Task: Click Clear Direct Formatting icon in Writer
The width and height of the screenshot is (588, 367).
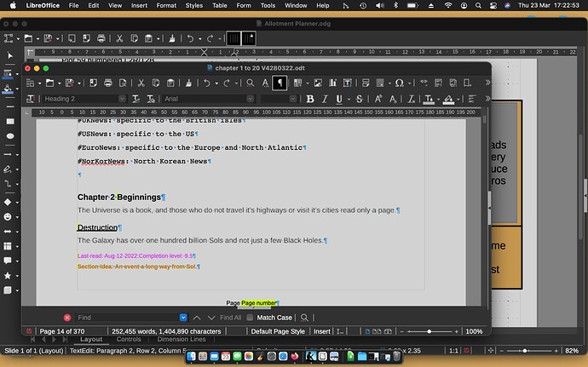Action: pyautogui.click(x=412, y=99)
